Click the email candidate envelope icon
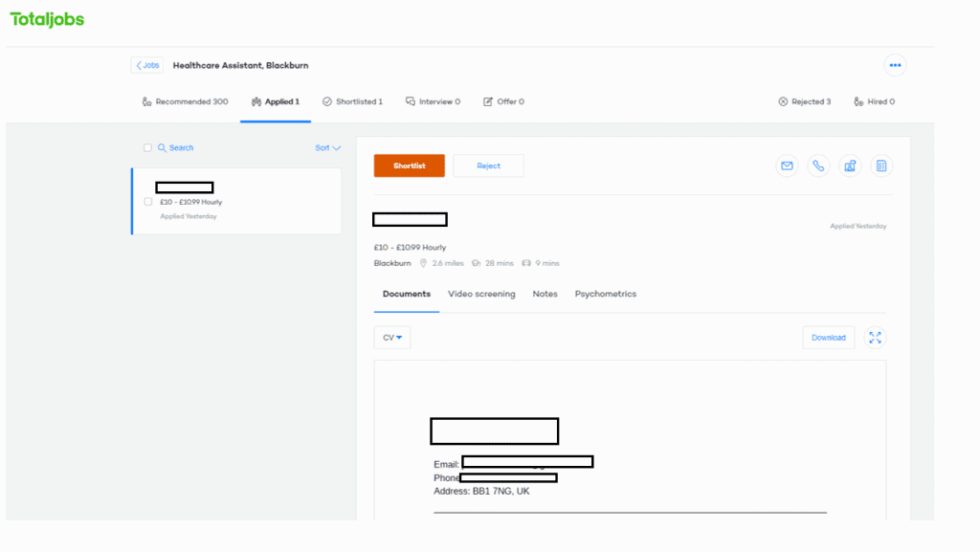This screenshot has width=980, height=552. click(787, 166)
